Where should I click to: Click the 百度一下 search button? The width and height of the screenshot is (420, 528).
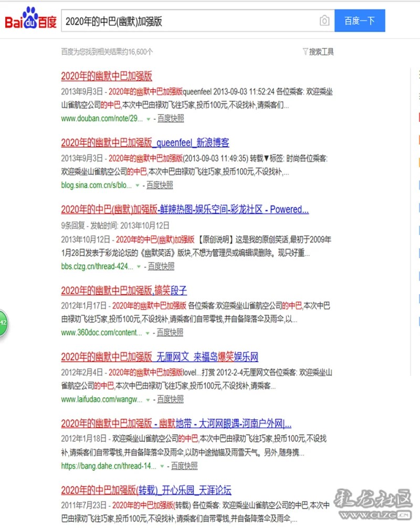click(360, 21)
